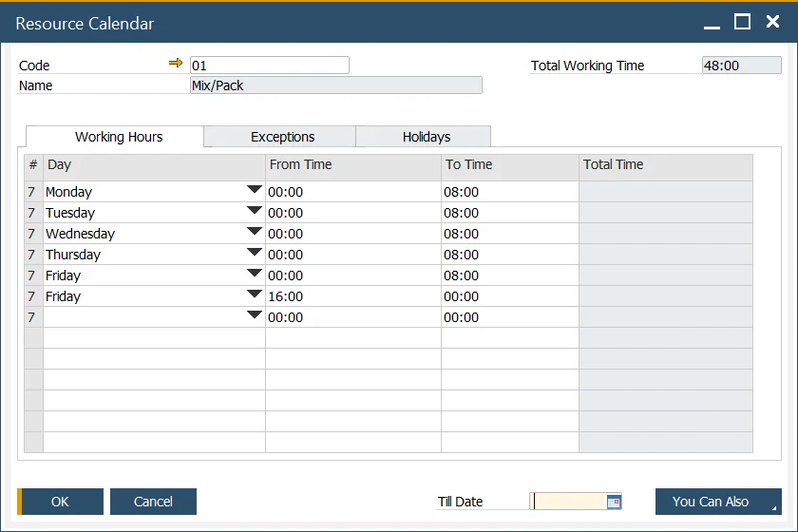The image size is (798, 532).
Task: Click the From Time column header
Action: pyautogui.click(x=353, y=167)
